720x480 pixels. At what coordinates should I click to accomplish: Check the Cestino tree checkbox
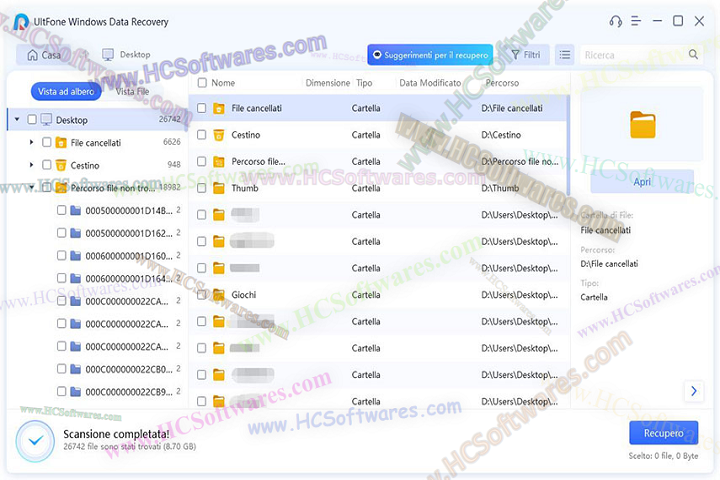click(46, 164)
